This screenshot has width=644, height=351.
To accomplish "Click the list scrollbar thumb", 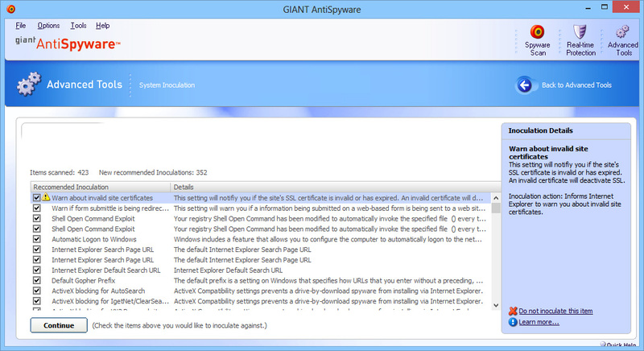I will click(x=496, y=209).
